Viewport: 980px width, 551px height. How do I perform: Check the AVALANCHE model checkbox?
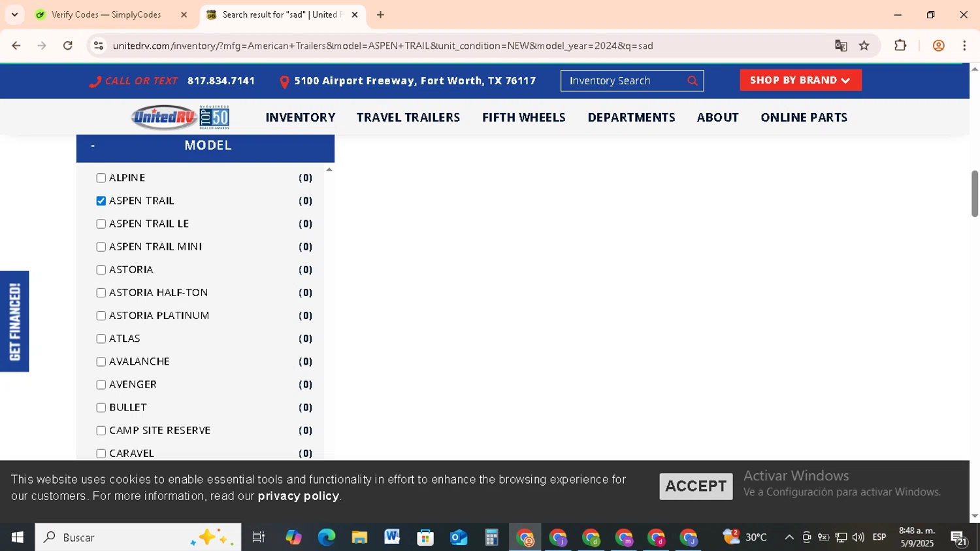click(x=101, y=361)
